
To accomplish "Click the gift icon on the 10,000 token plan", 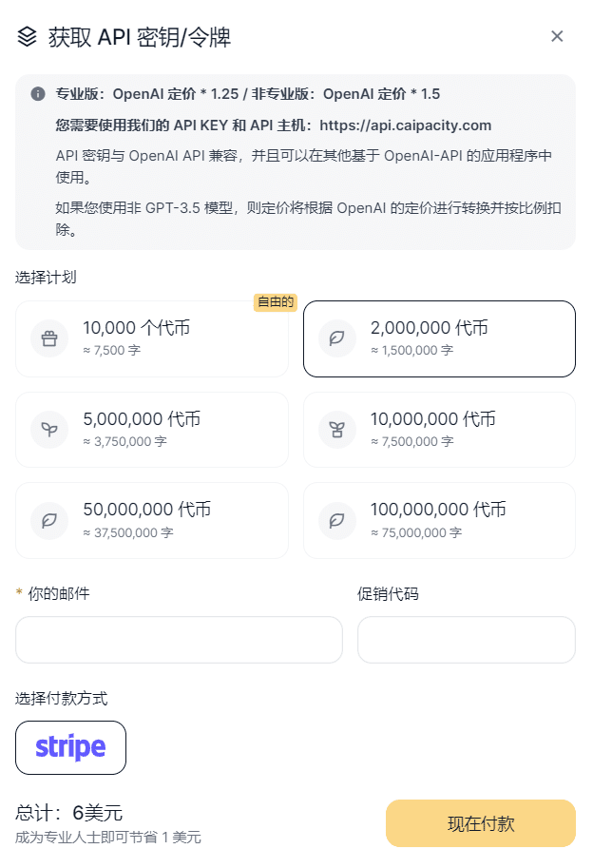I will [48, 338].
